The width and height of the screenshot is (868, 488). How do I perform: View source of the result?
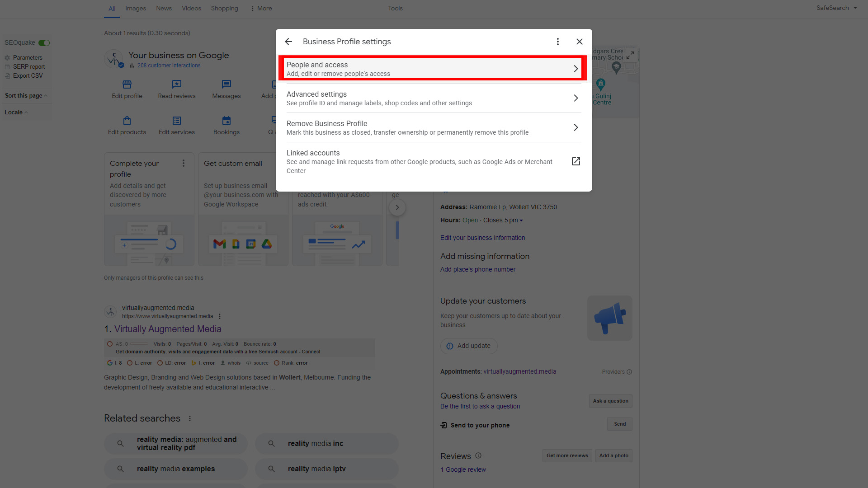pyautogui.click(x=257, y=363)
